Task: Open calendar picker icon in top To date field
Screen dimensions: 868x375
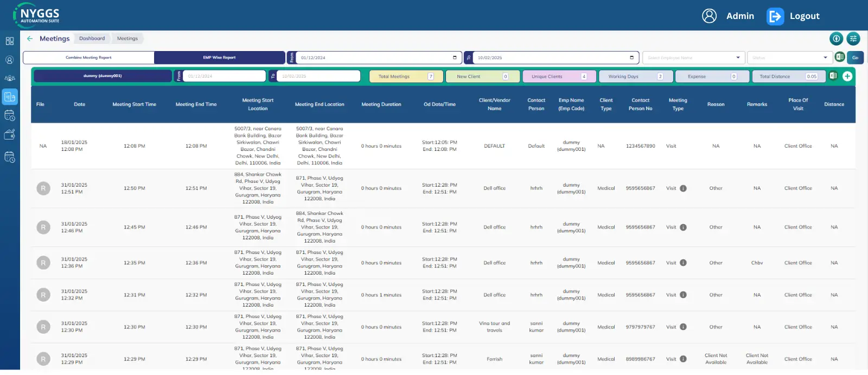Action: [631, 58]
